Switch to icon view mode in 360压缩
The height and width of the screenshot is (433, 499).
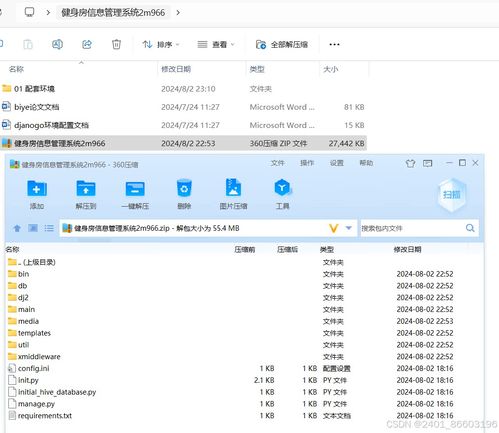(x=33, y=228)
